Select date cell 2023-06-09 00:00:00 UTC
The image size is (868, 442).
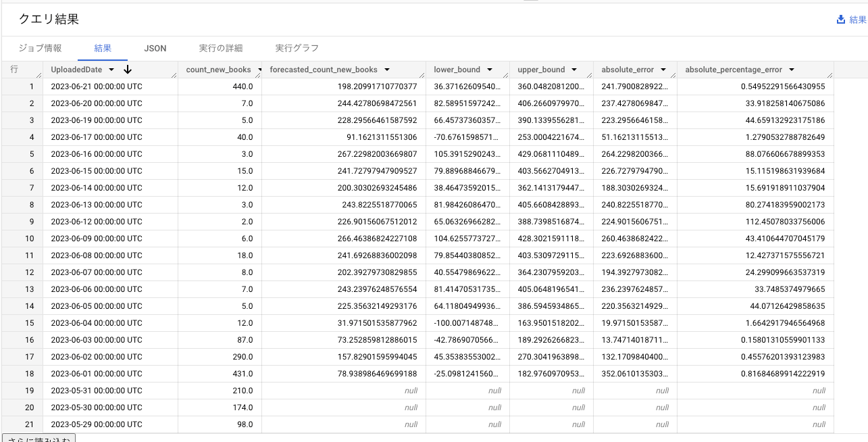97,239
